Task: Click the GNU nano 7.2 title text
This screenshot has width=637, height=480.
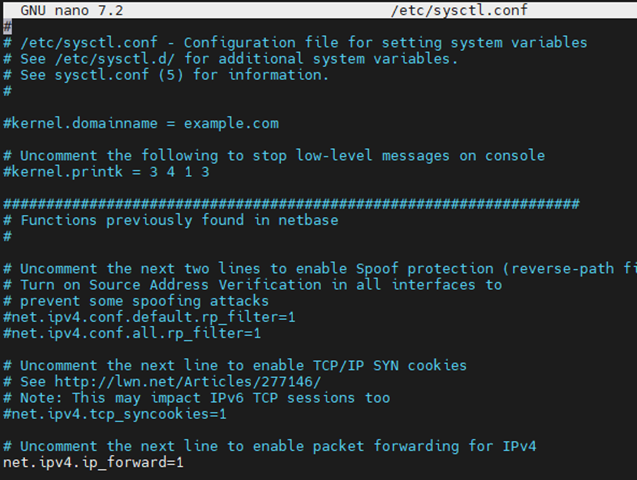Action: pos(72,10)
